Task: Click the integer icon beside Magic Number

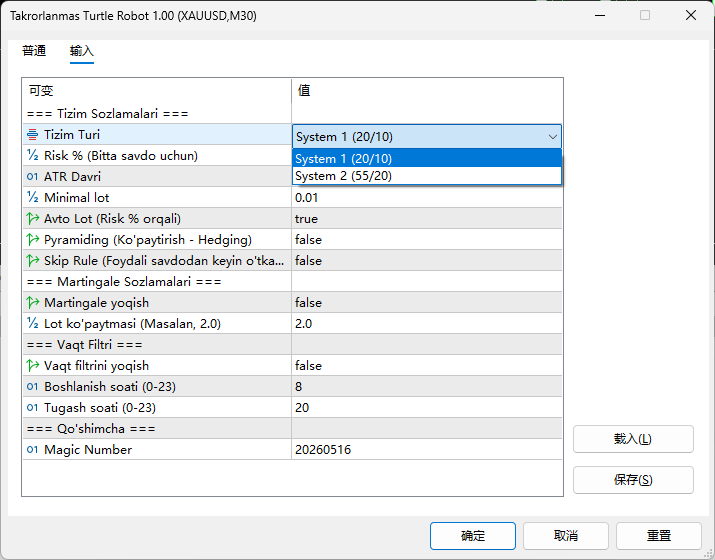Action: point(32,449)
